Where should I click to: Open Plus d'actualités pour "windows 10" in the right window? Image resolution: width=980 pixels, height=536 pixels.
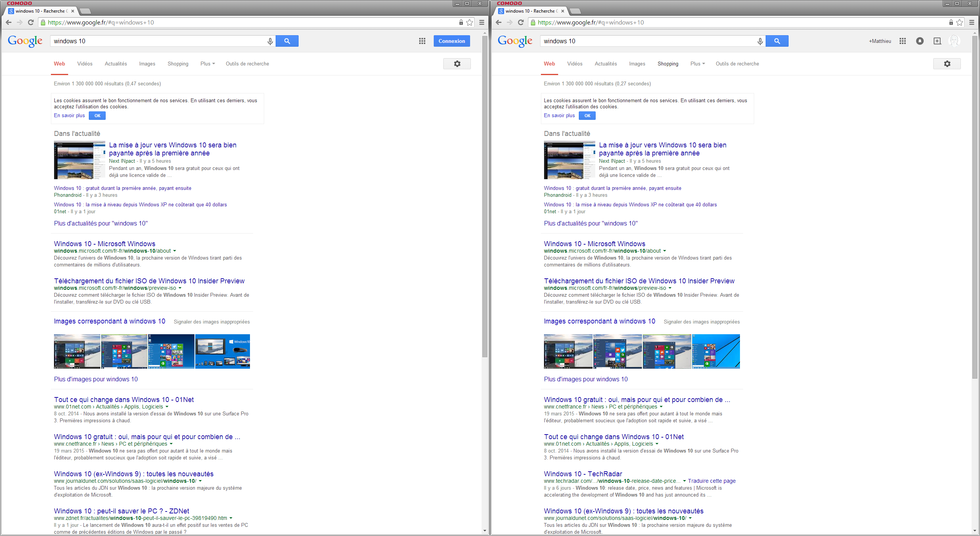click(x=591, y=224)
